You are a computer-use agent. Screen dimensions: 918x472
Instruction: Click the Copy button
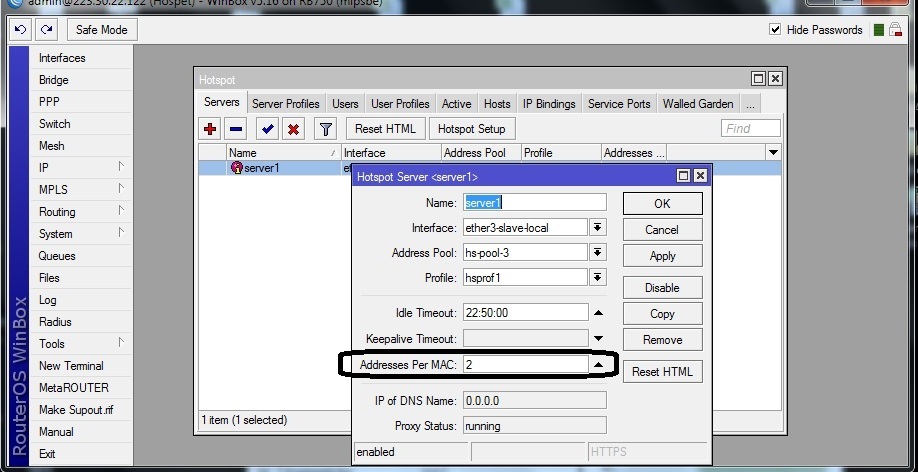662,314
